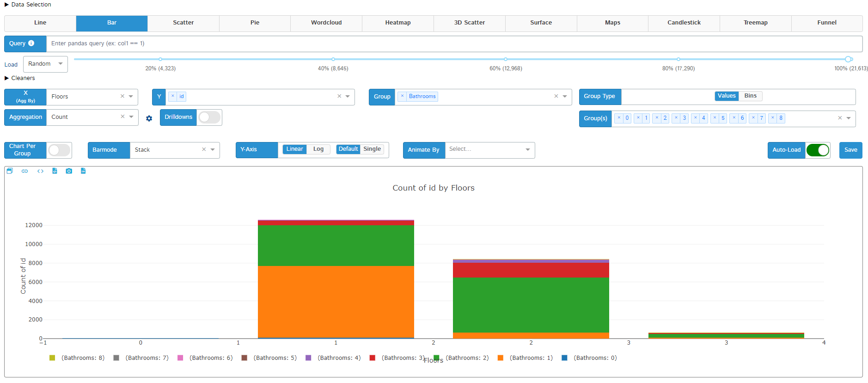Image resolution: width=868 pixels, height=383 pixels.
Task: Remove group value 8 tag
Action: [772, 118]
